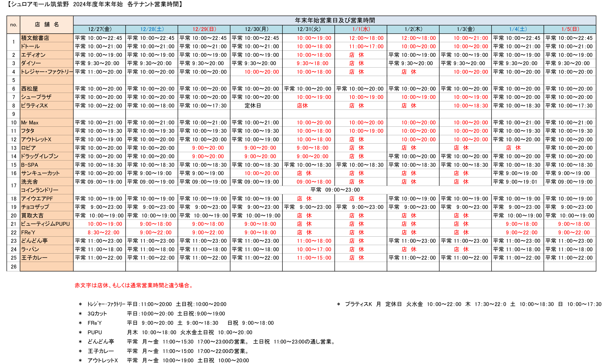The image size is (606, 364).
Task: Click the store name ロピア
Action: (28, 148)
